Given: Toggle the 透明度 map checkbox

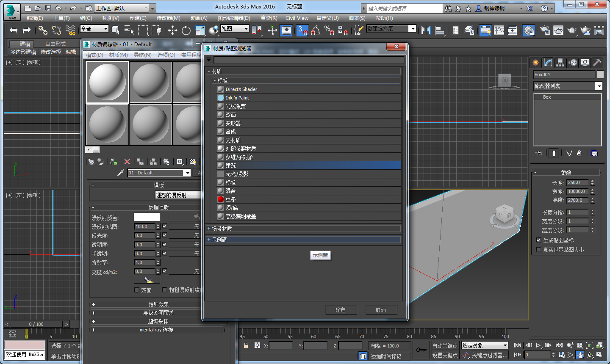Looking at the screenshot, I should pyautogui.click(x=164, y=244).
